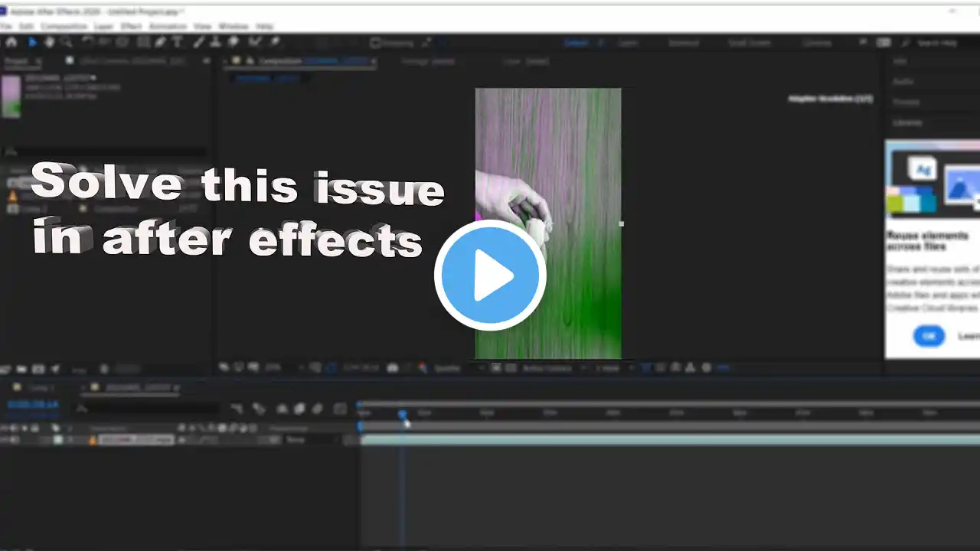
Task: Click the OK button in the Libraries popup
Action: (929, 336)
